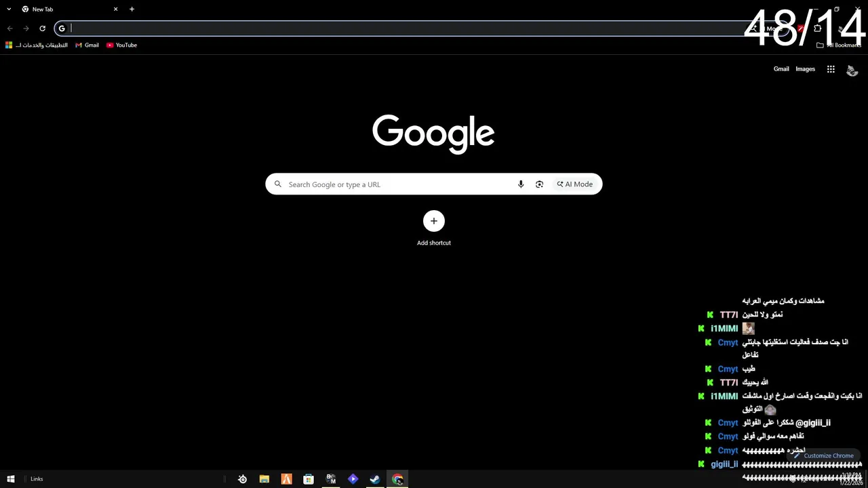Open the YouTube bookmark
This screenshot has height=488, width=868.
coord(121,45)
